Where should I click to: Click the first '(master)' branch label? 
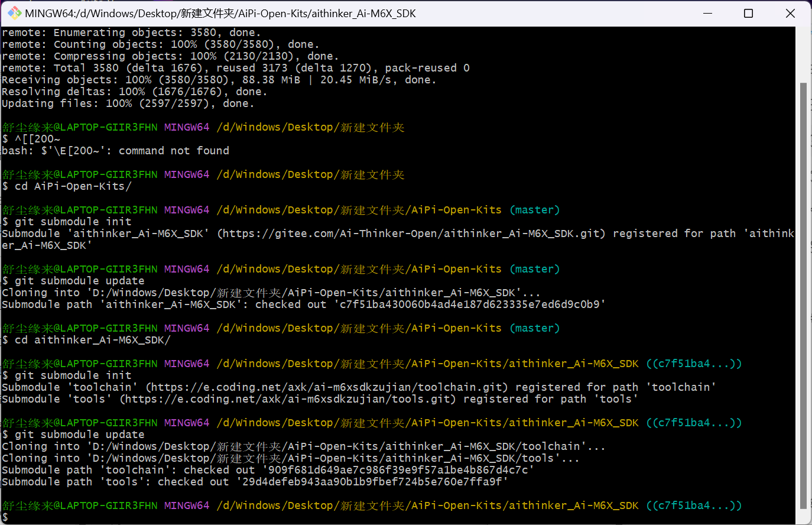coord(535,210)
